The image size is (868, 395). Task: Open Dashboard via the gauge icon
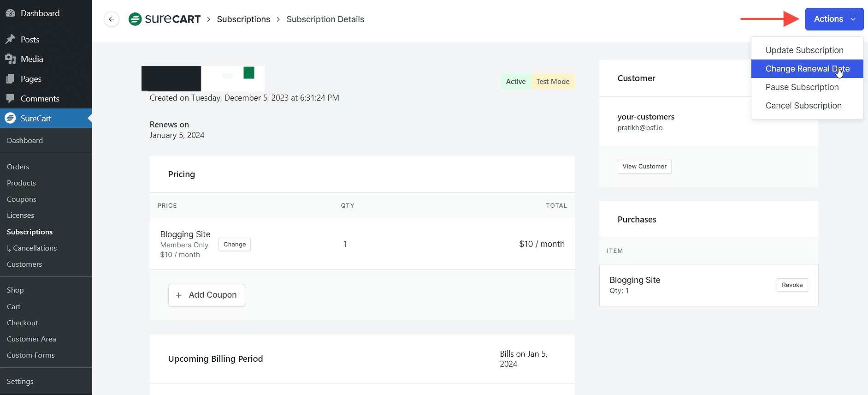click(10, 13)
